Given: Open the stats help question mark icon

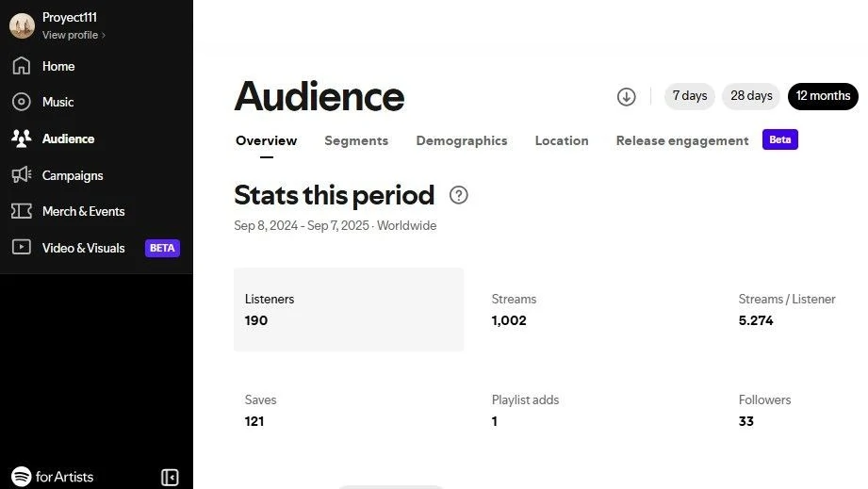Looking at the screenshot, I should tap(459, 195).
